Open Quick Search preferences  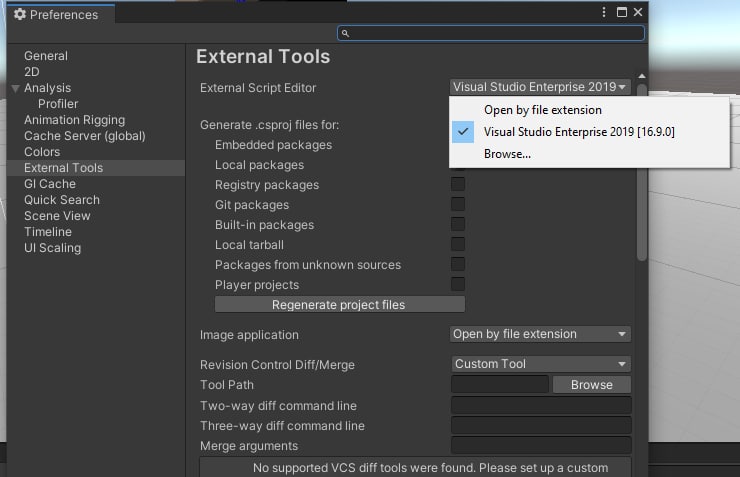click(62, 200)
